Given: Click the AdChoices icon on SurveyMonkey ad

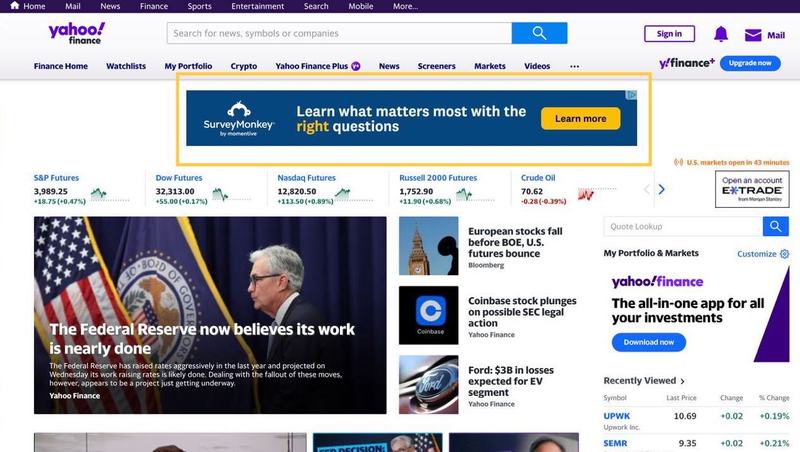Looking at the screenshot, I should pos(631,96).
